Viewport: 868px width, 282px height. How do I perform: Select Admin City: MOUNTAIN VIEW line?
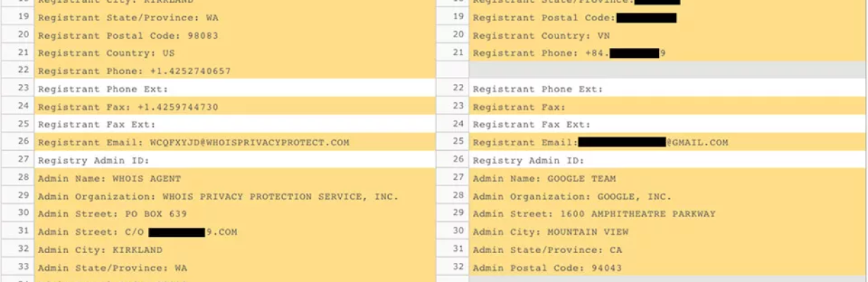point(668,231)
